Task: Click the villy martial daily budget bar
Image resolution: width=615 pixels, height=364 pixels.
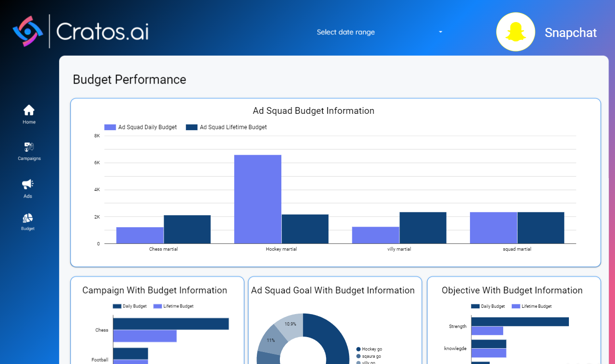Action: click(375, 235)
